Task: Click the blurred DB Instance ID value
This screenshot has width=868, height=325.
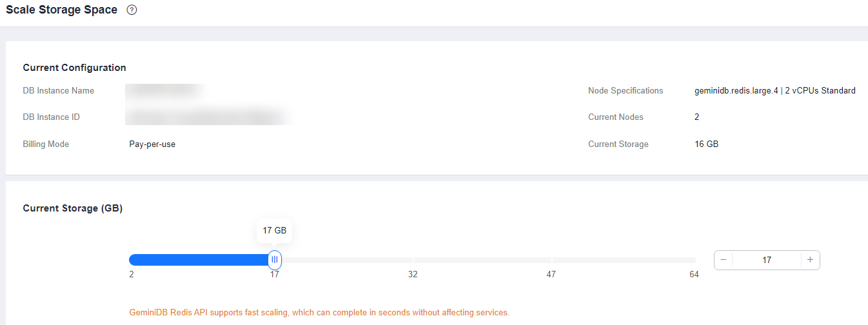Action: 206,117
